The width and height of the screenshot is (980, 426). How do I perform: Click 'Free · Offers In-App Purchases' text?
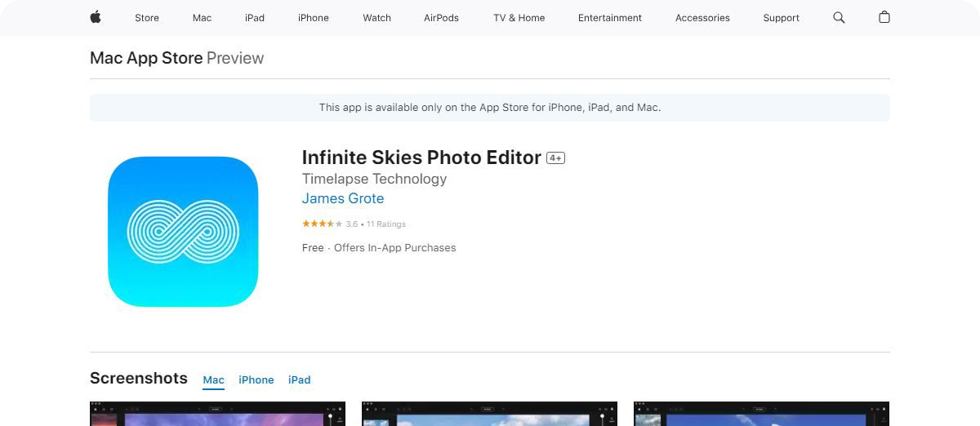[379, 248]
